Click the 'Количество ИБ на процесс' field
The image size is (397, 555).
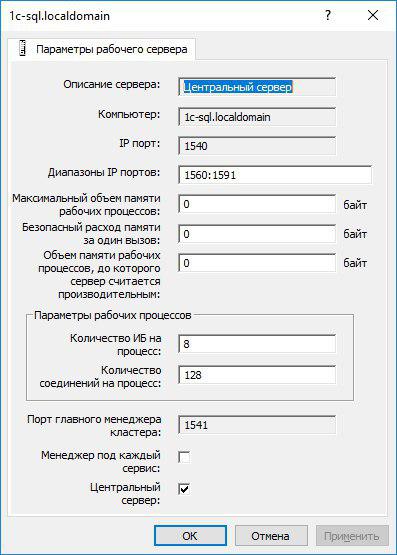(x=257, y=344)
